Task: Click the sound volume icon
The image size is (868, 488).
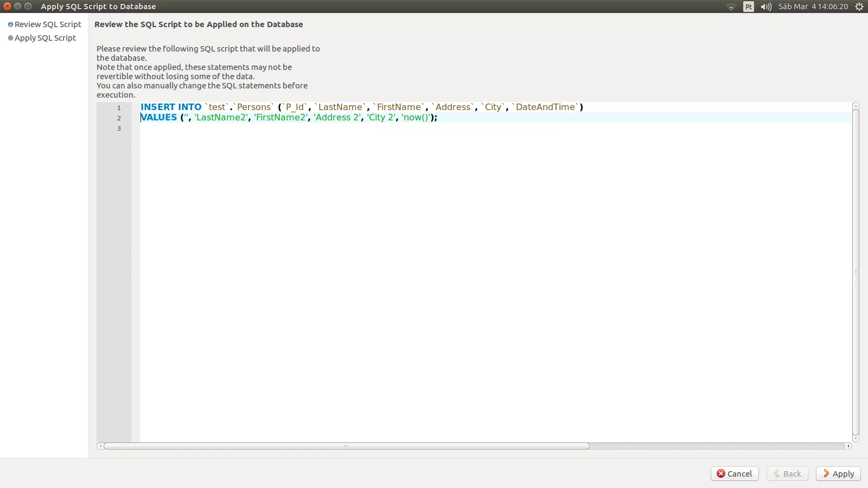Action: [x=766, y=7]
